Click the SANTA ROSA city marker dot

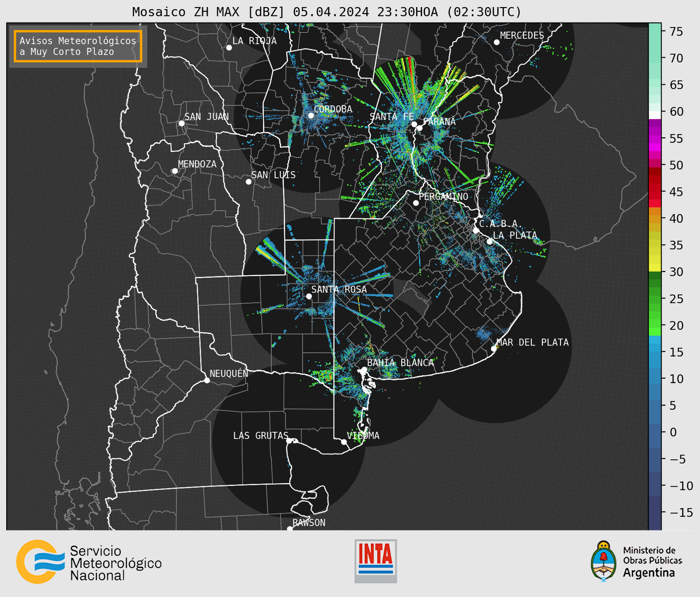(309, 296)
